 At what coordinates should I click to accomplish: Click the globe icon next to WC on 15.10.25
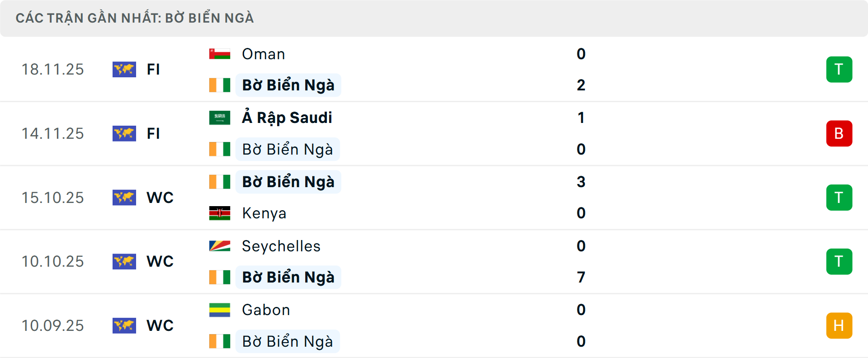click(124, 198)
